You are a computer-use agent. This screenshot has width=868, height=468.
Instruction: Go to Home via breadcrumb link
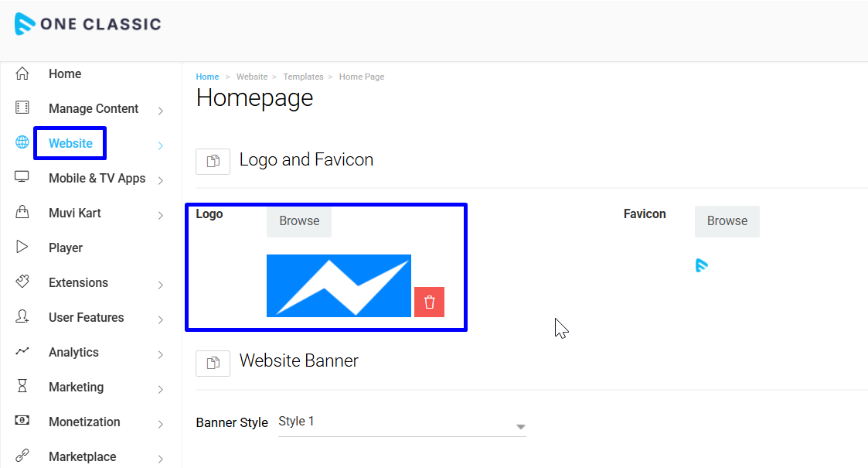207,77
